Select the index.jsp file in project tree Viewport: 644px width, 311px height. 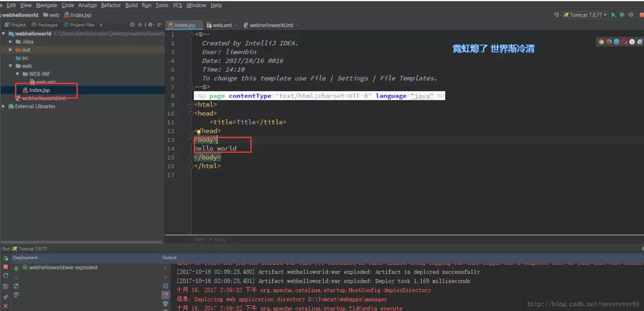tap(39, 90)
